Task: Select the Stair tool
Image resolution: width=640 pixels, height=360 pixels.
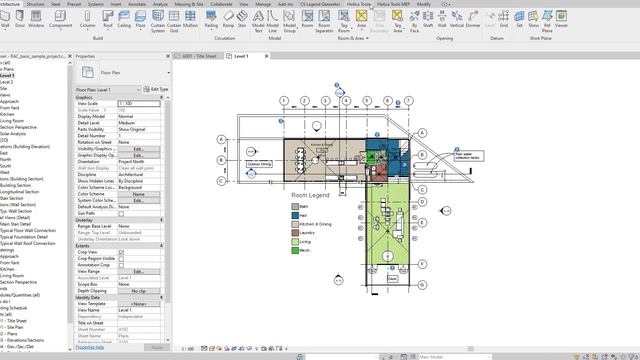Action: [242, 19]
